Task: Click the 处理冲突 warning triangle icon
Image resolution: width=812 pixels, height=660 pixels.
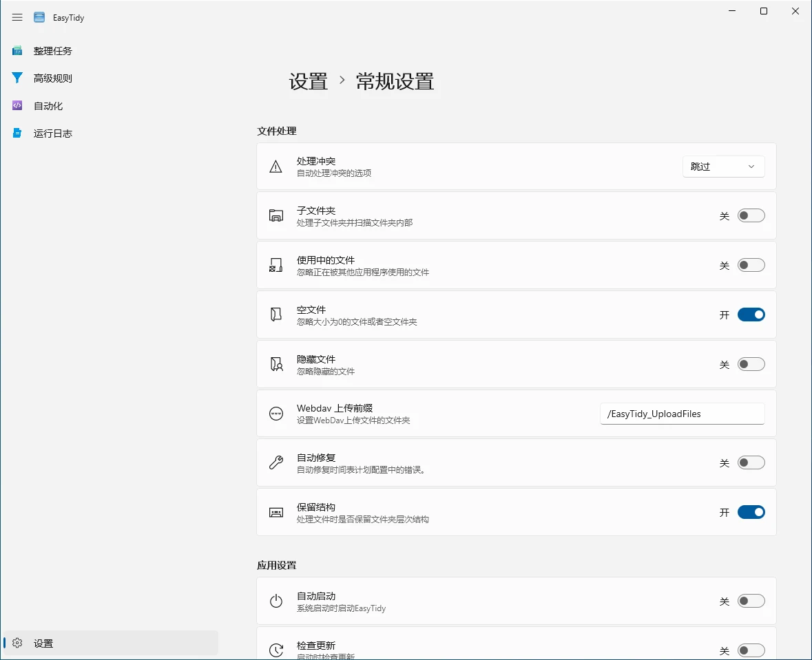Action: tap(275, 167)
